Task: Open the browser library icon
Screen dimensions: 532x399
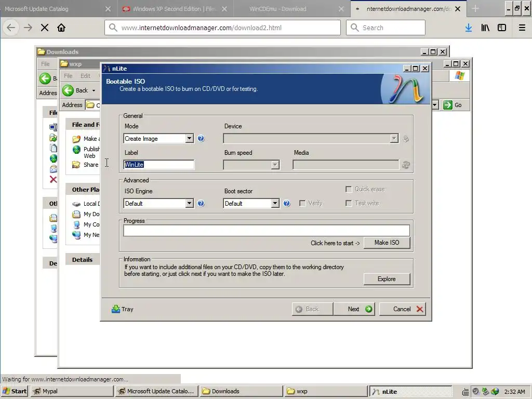Action: tap(485, 28)
